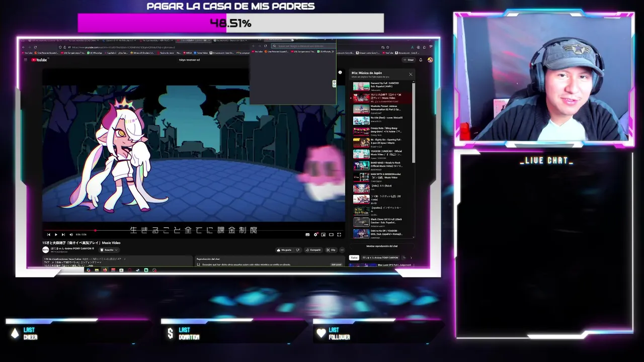Click browser reload icon
The width and height of the screenshot is (644, 362).
[35, 47]
